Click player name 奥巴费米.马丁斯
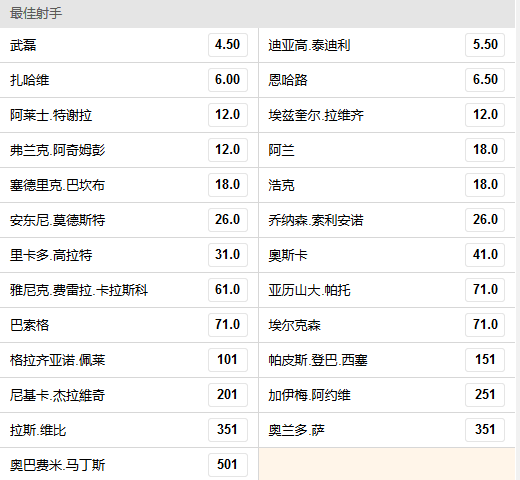520x480 pixels. 58,465
